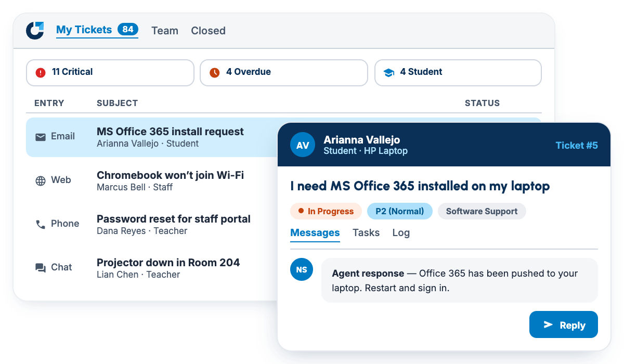Screen dimensions: 624x364
Task: Click Dana Reyes · Teacher text
Action: pos(142,231)
